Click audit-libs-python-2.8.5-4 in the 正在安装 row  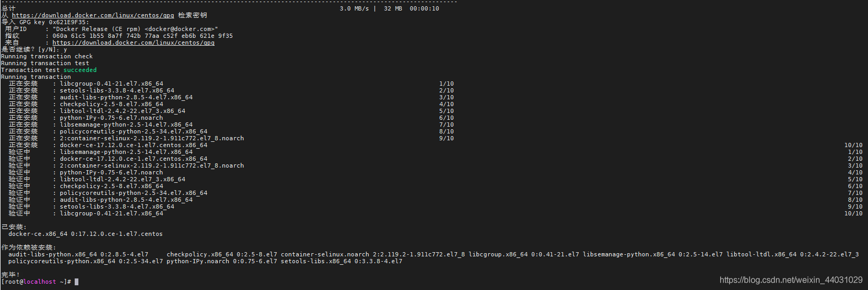(126, 97)
